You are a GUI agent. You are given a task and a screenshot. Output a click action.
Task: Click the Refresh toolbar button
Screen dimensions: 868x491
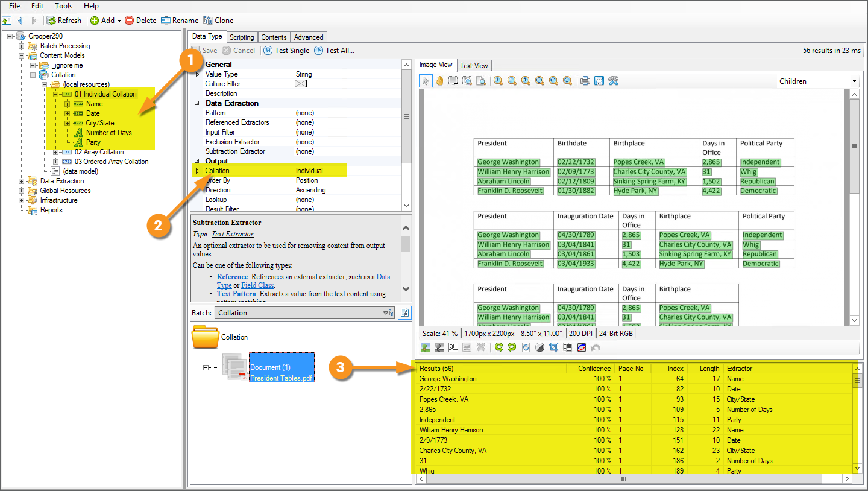[64, 21]
